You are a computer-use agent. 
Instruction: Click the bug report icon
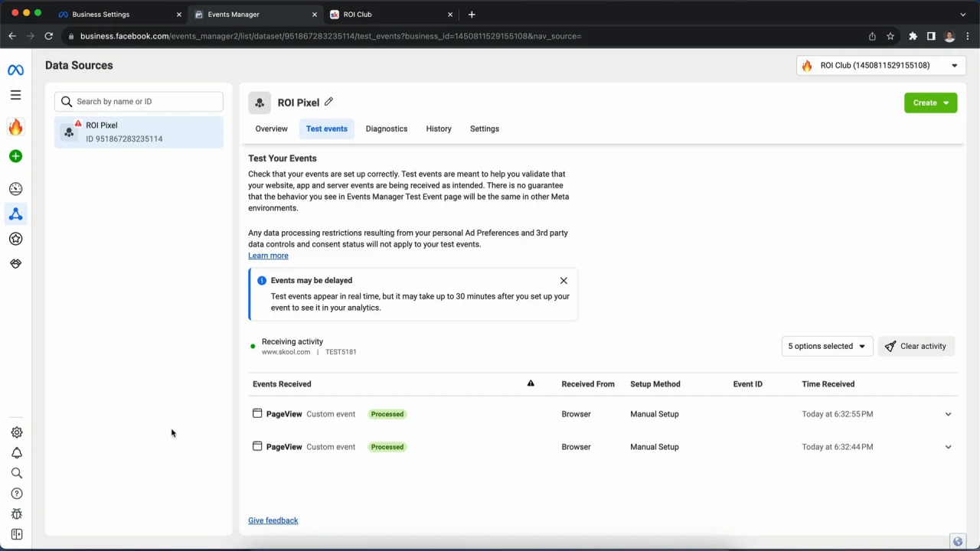click(x=17, y=514)
